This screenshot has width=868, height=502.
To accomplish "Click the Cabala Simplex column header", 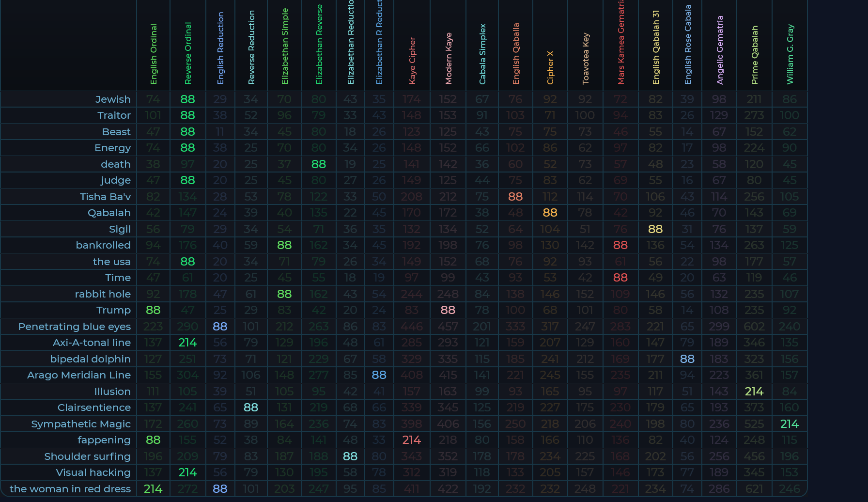I will (x=482, y=54).
